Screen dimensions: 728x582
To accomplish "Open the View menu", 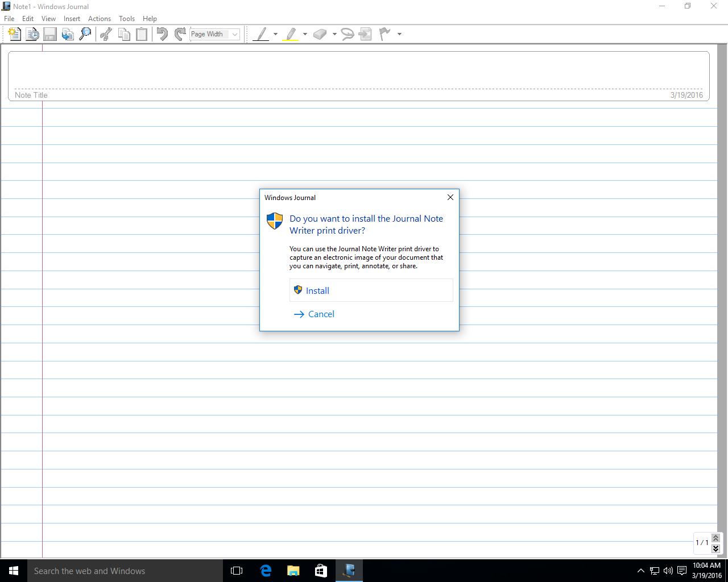I will [x=48, y=19].
